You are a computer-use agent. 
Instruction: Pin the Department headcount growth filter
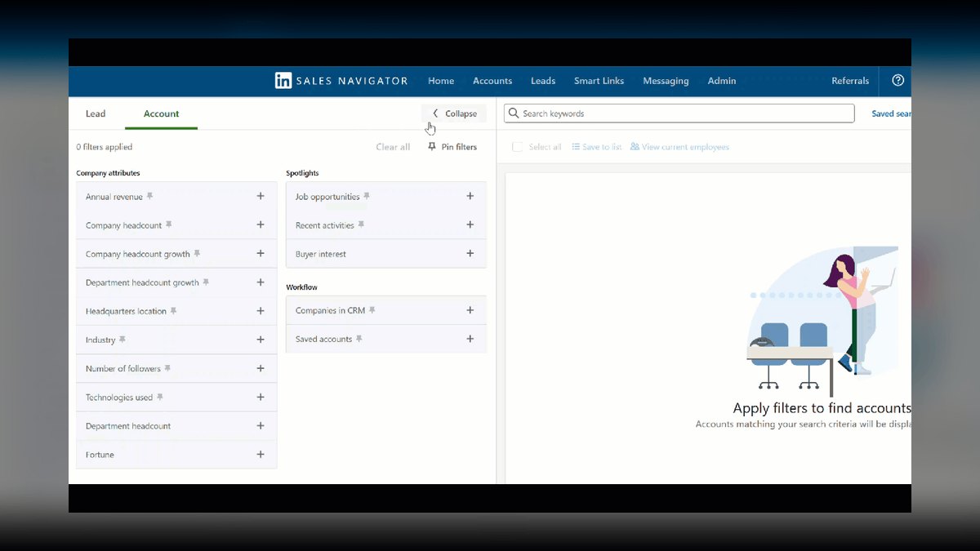pyautogui.click(x=206, y=282)
